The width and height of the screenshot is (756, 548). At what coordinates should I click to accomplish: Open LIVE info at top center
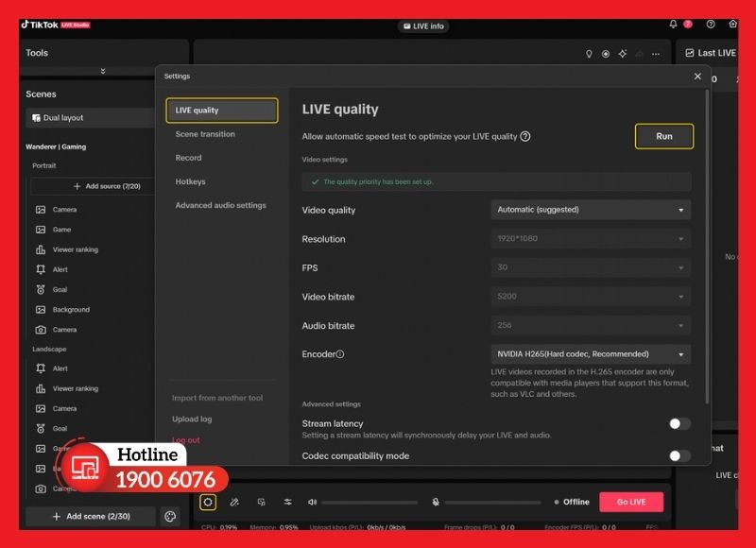(423, 26)
